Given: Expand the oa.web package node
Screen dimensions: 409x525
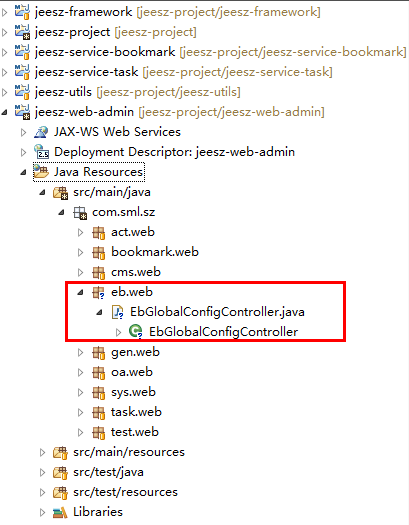Looking at the screenshot, I should click(80, 373).
